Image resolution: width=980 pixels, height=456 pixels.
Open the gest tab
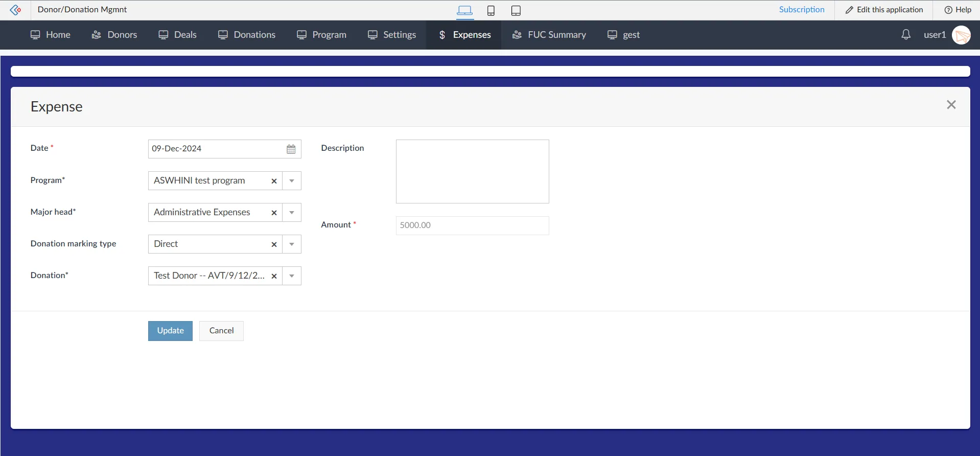[623, 35]
